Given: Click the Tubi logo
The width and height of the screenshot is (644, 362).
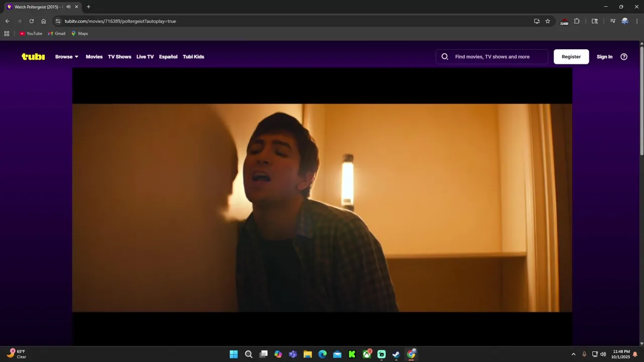Looking at the screenshot, I should click(33, 57).
